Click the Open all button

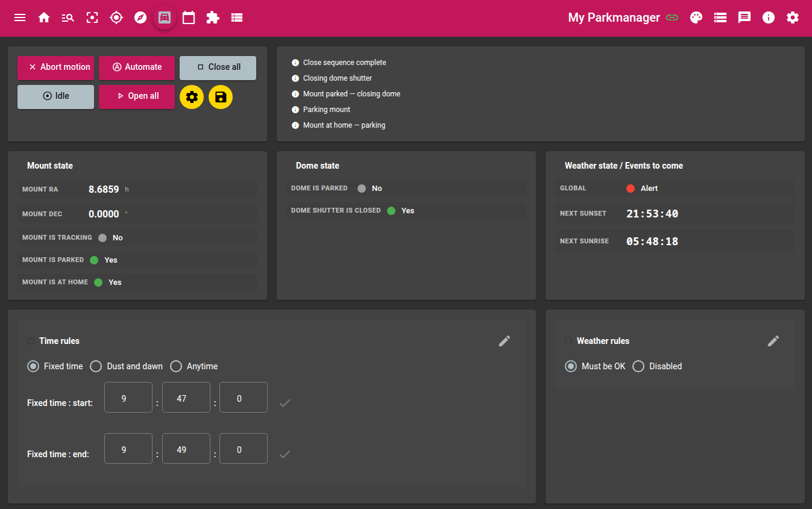coord(137,96)
